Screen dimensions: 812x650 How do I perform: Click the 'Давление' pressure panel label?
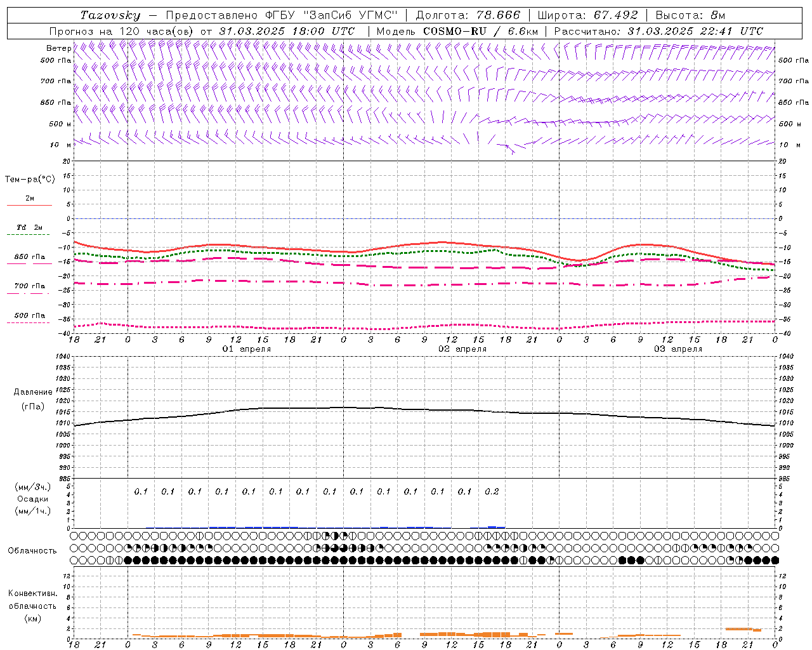(x=33, y=392)
